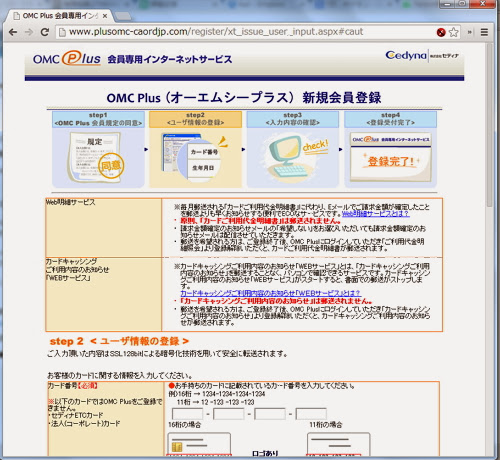Maximize the browser window
The height and width of the screenshot is (460, 500).
click(x=463, y=4)
